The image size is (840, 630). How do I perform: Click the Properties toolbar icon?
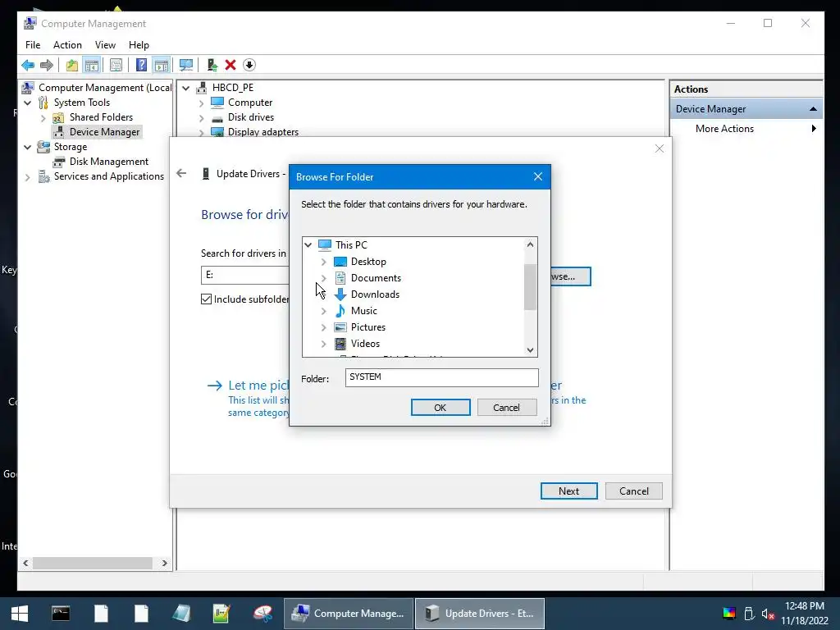116,66
